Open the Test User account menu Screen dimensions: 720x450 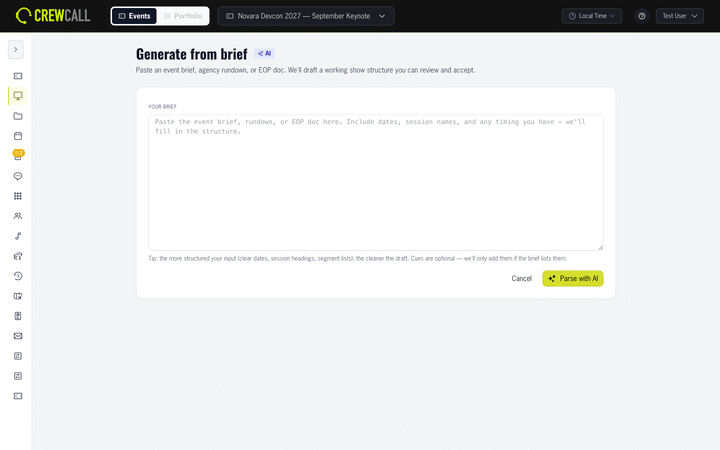click(x=680, y=16)
